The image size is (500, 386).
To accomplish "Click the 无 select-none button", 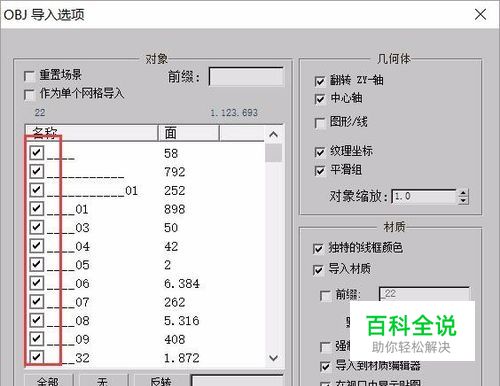I will tap(103, 380).
